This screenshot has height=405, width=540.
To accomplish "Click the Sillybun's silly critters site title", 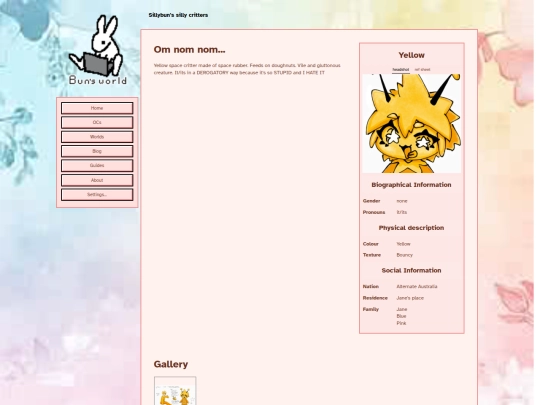I will 178,15.
